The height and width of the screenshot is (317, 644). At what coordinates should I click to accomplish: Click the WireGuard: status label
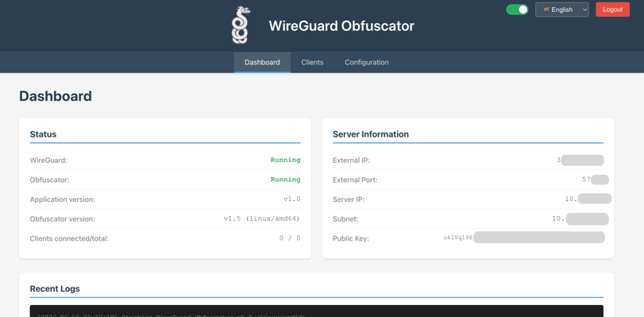(x=48, y=160)
